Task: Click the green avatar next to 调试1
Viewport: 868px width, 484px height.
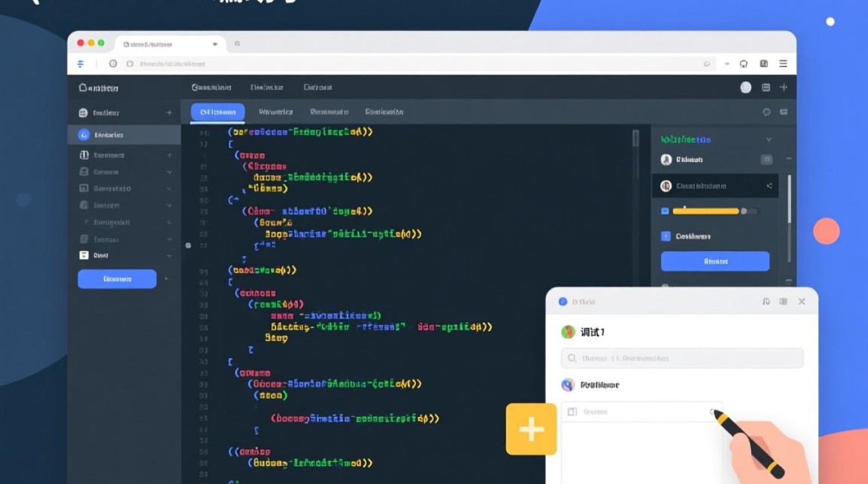Action: click(x=568, y=332)
